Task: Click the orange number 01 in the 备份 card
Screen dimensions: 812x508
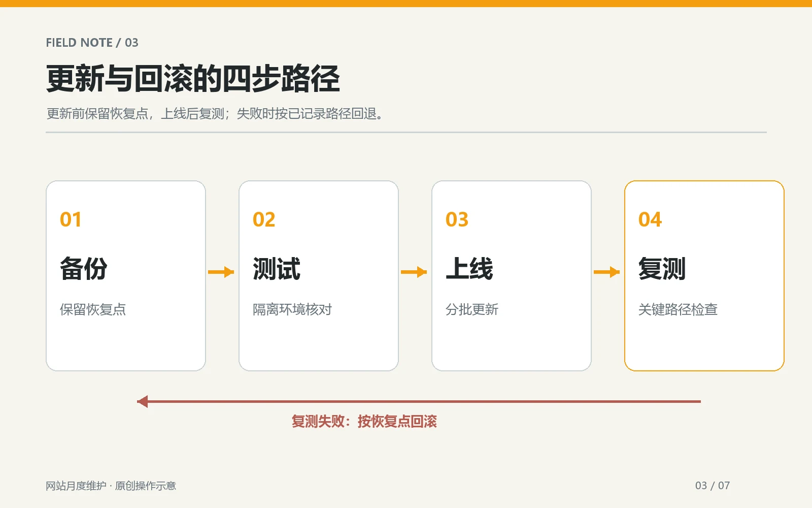Action: (71, 219)
